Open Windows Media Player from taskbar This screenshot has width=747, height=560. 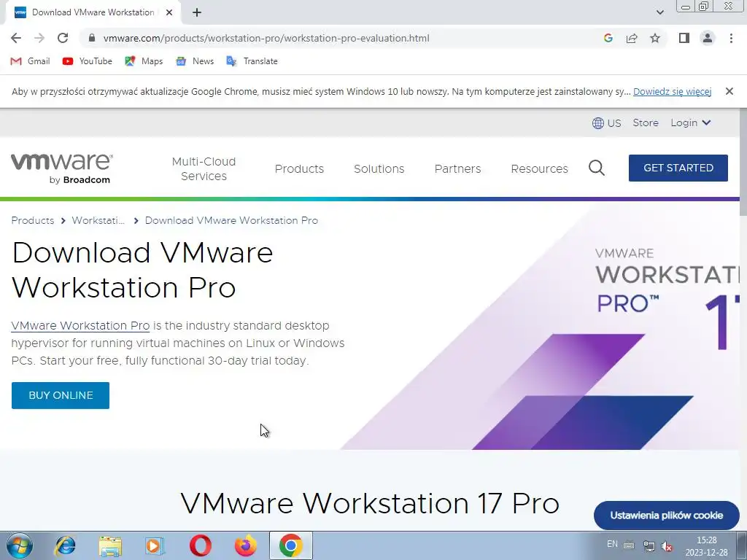tap(155, 545)
